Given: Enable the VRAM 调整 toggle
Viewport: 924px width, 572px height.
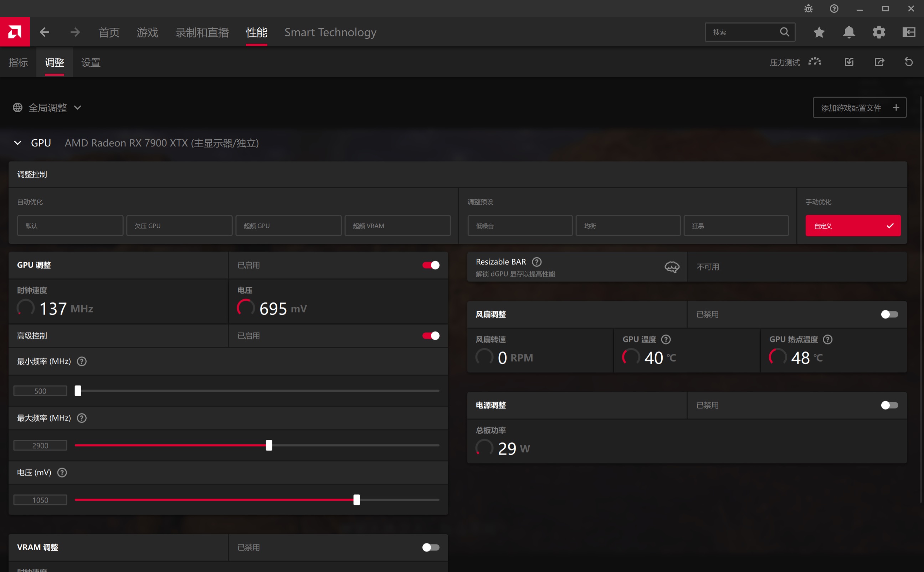Looking at the screenshot, I should tap(431, 547).
